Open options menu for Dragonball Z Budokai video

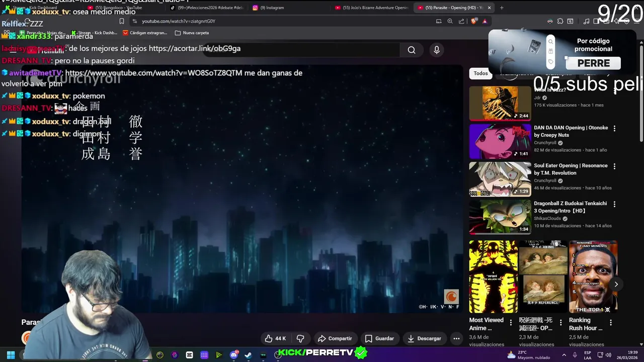[614, 204]
